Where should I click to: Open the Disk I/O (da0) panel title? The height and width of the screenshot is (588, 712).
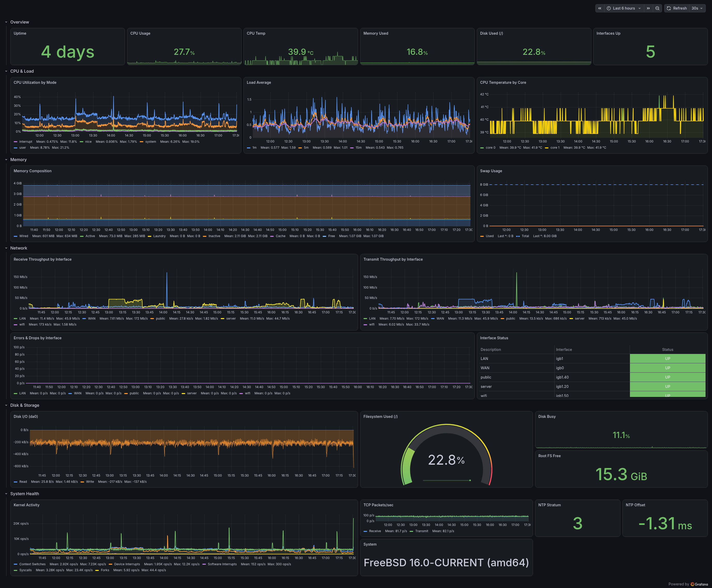(26, 416)
